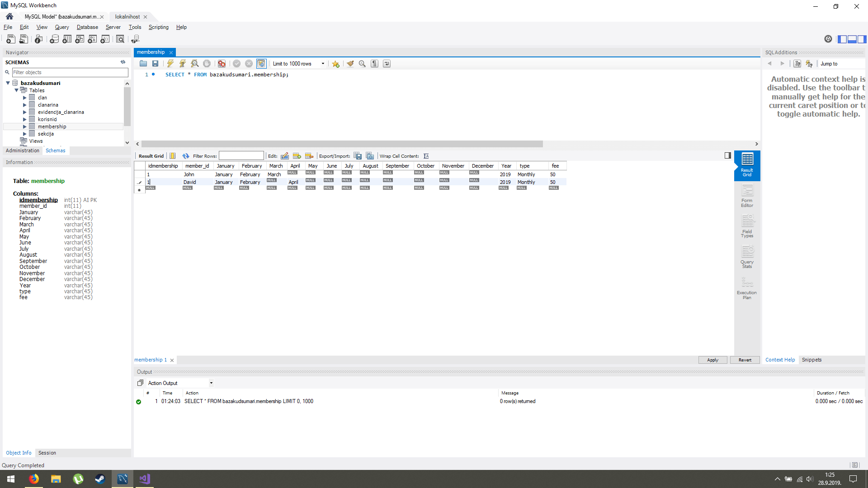Toggle the result grid side panel
Image resolution: width=868 pixels, height=488 pixels.
(727, 155)
